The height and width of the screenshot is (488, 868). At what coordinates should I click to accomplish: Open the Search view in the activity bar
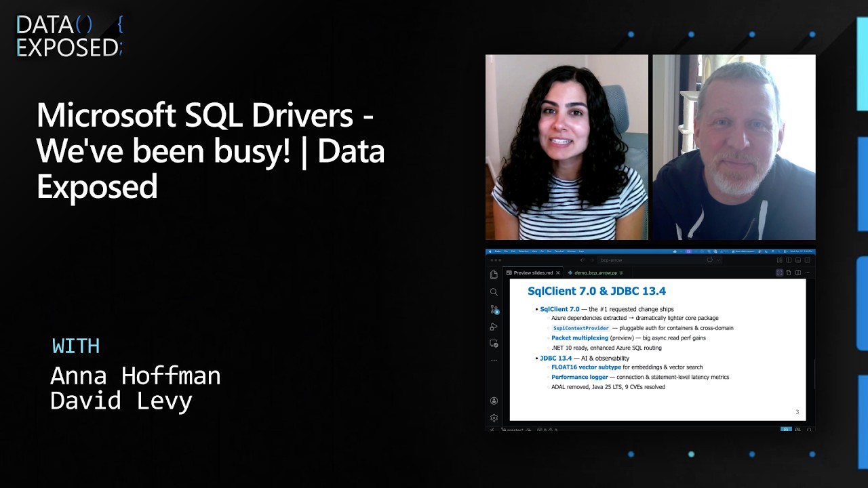pos(494,292)
